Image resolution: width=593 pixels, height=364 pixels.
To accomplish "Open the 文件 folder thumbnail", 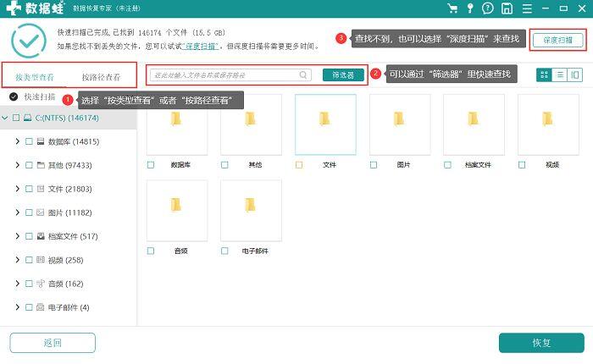I will click(325, 124).
